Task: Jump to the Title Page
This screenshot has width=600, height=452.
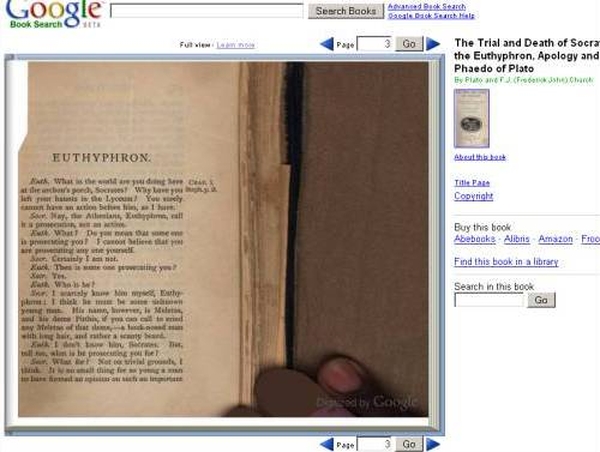Action: [x=472, y=183]
